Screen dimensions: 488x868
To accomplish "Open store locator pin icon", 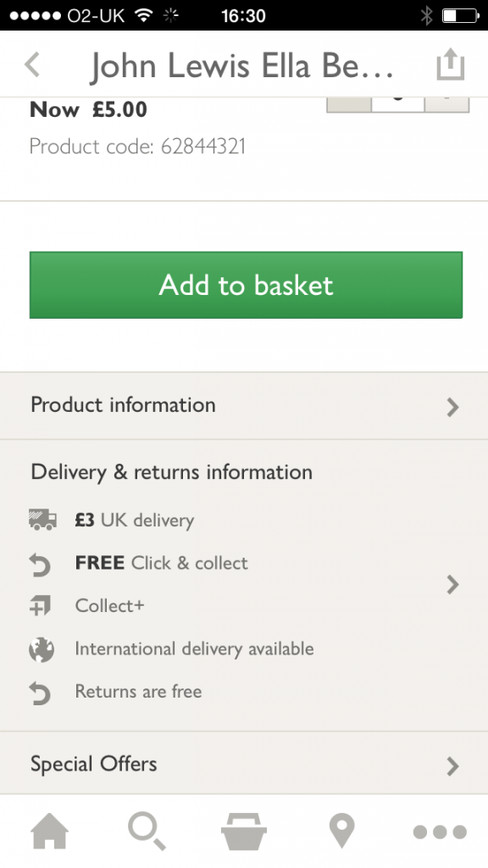I will point(341,831).
